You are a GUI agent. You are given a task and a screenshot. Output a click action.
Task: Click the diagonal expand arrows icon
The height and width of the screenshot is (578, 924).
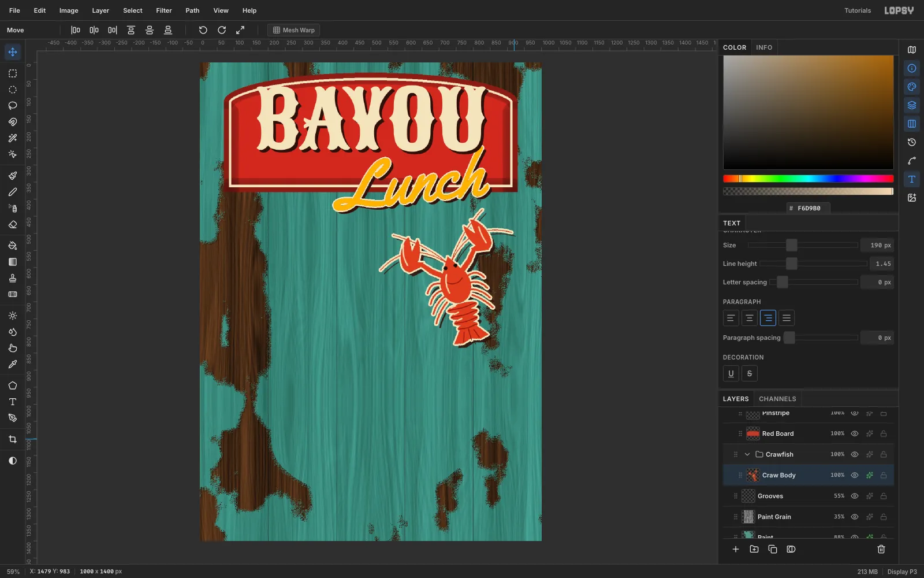240,30
